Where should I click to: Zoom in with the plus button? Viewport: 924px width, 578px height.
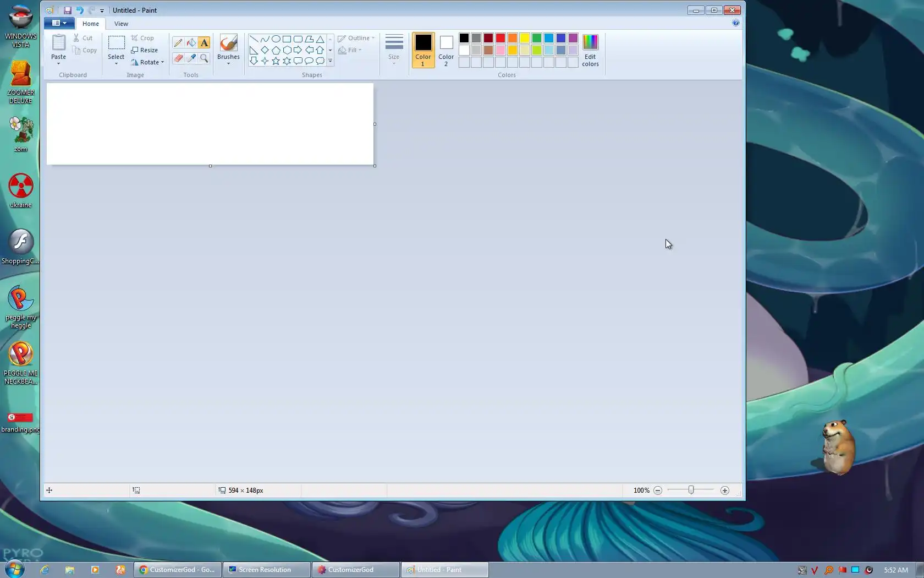725,490
